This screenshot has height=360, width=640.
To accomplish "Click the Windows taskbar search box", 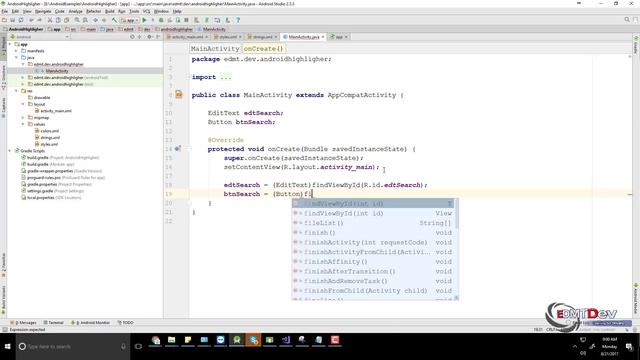I will 73,347.
